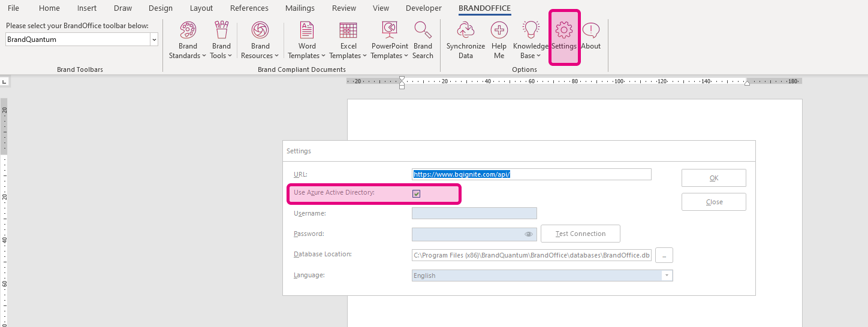
Task: Open the Draw tab
Action: [123, 8]
